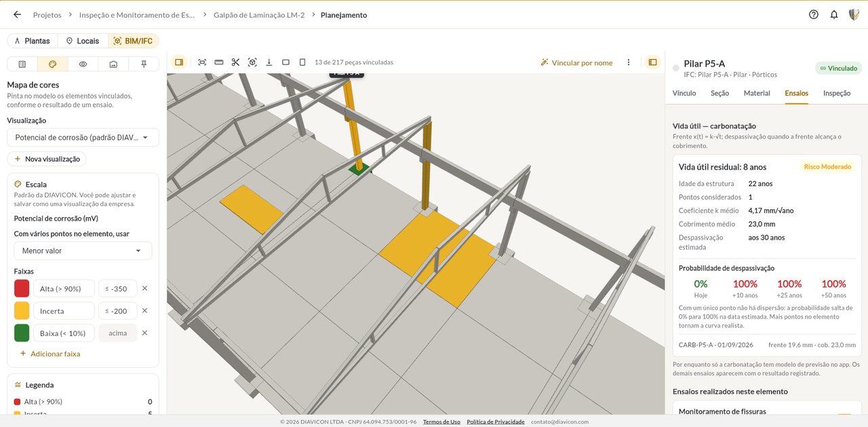Edit the Incerta label field

(64, 310)
